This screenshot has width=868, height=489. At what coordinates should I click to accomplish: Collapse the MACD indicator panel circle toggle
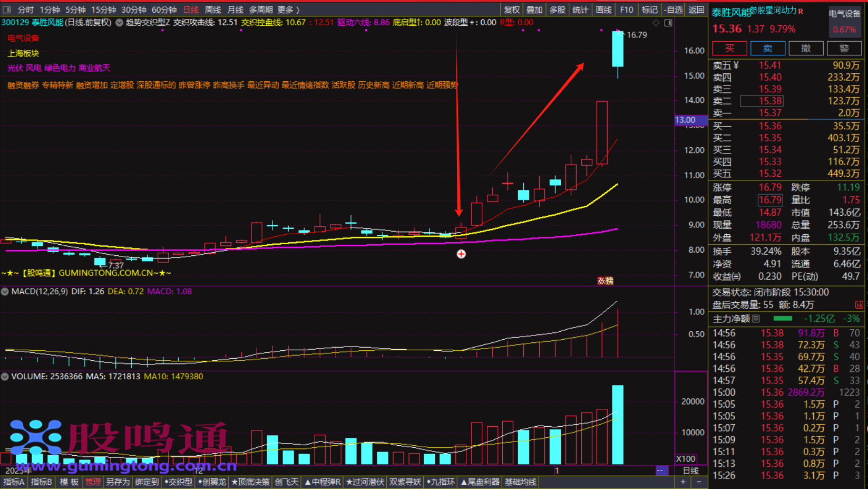[5, 291]
